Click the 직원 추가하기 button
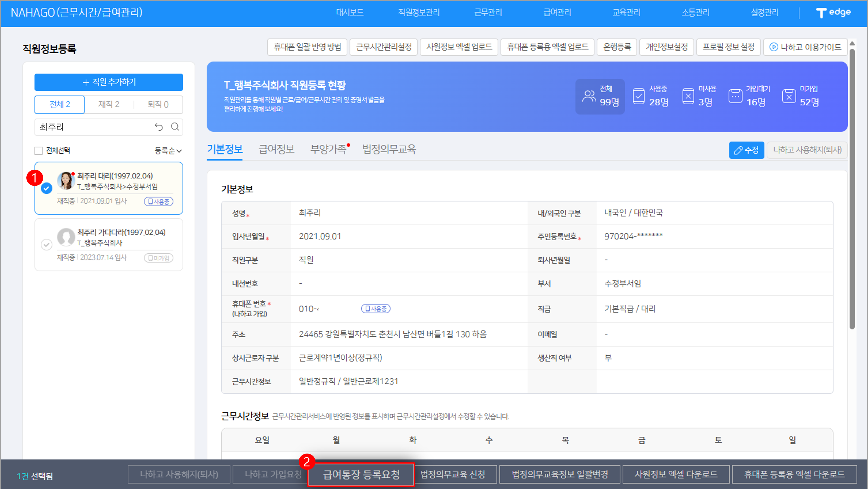This screenshot has width=868, height=489. (x=109, y=82)
